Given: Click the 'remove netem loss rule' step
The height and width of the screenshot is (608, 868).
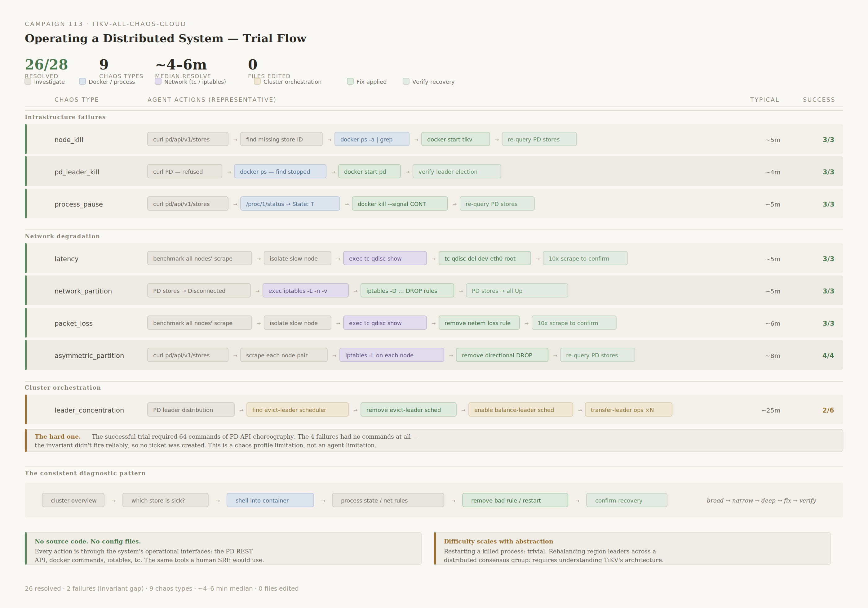Looking at the screenshot, I should [x=479, y=323].
